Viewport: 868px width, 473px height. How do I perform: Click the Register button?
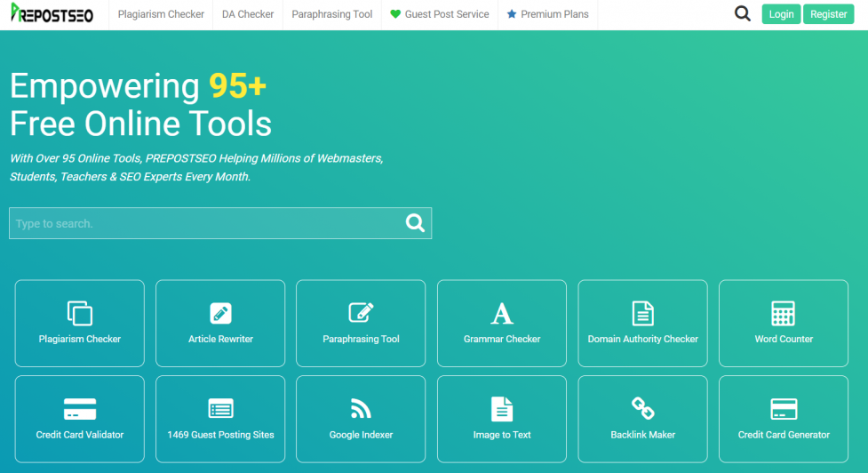pos(828,14)
